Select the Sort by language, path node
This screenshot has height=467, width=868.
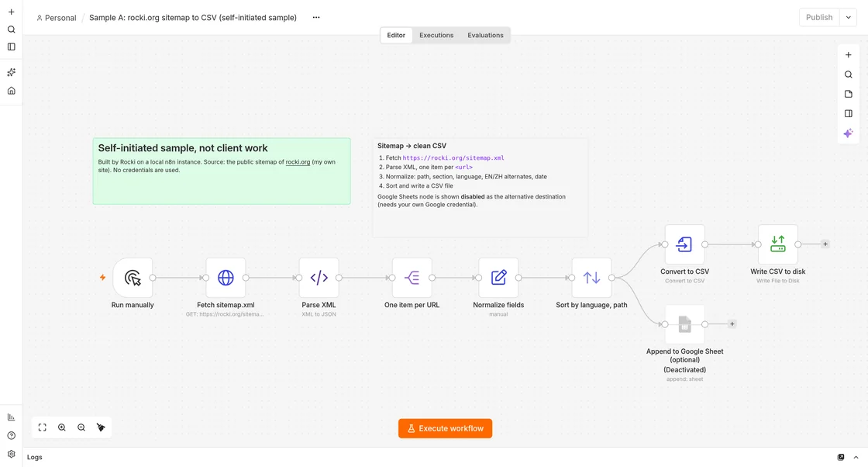click(x=591, y=278)
